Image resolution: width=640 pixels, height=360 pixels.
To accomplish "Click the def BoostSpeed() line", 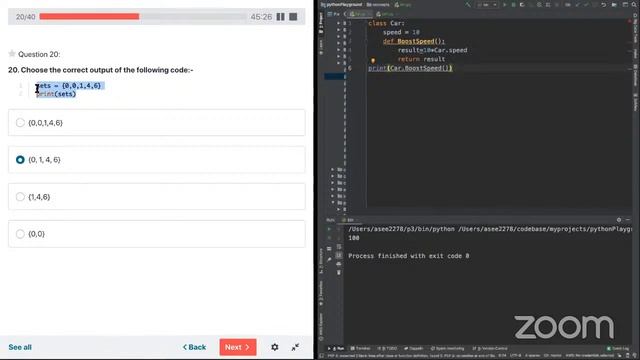I will [413, 41].
